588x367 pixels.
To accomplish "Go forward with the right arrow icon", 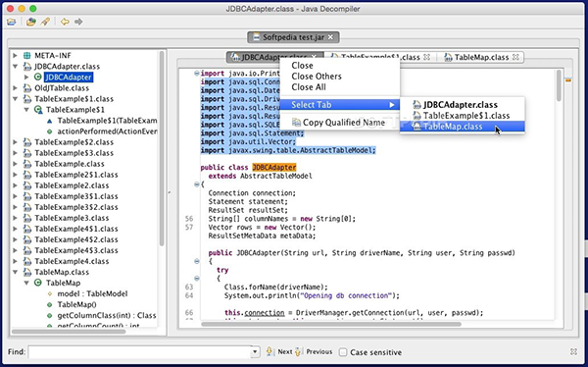I will coord(78,22).
